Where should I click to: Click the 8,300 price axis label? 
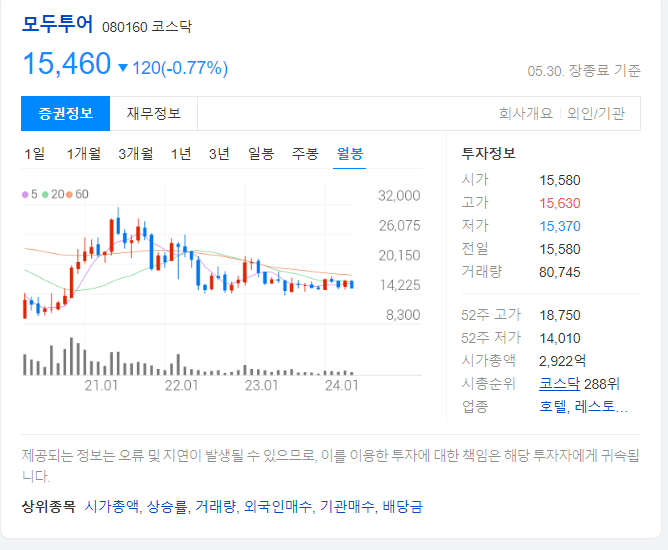pyautogui.click(x=403, y=315)
